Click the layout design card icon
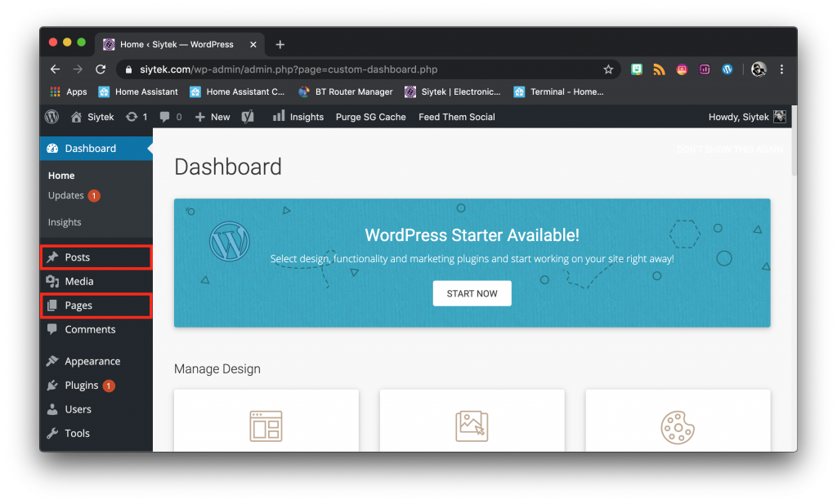The width and height of the screenshot is (837, 504). coord(266,426)
